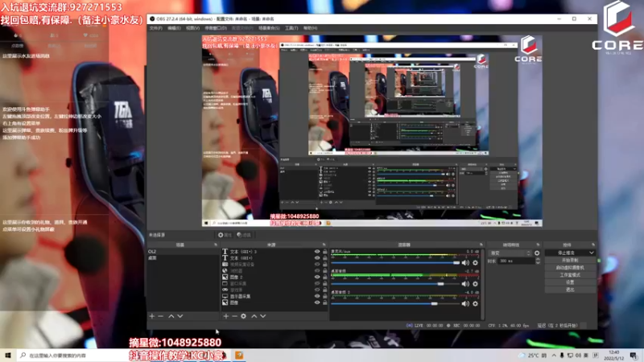Remove selected scene with minus icon
Viewport: 644px width, 362px height.
(x=160, y=316)
